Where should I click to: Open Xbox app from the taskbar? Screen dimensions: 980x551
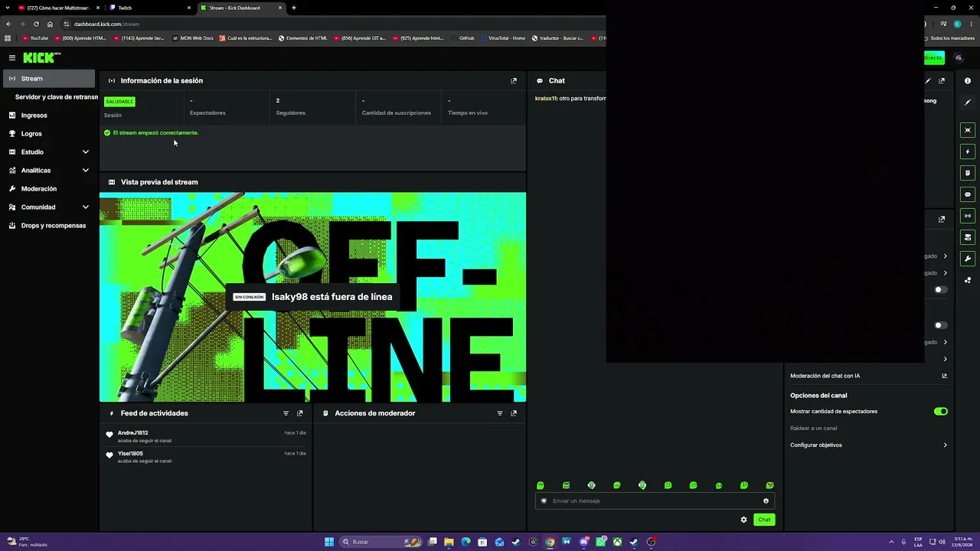[617, 542]
